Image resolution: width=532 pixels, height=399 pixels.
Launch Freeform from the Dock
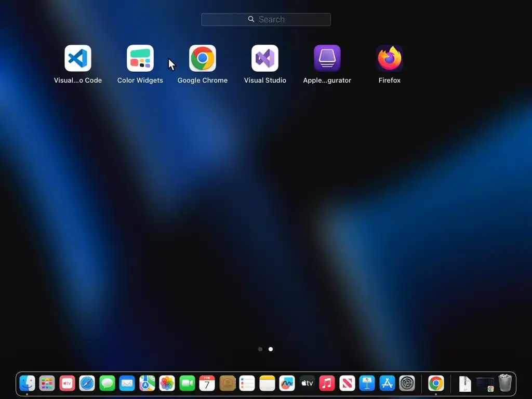[x=287, y=383]
